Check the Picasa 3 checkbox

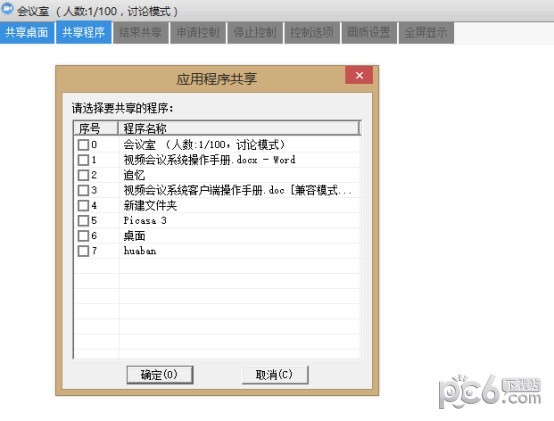point(83,221)
